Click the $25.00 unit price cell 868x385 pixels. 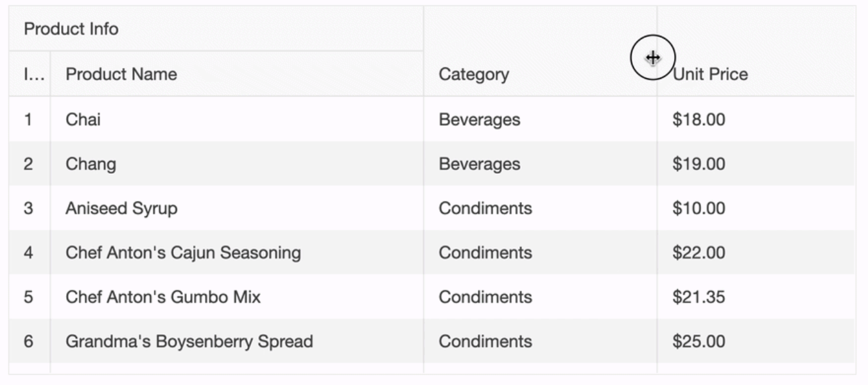(699, 341)
